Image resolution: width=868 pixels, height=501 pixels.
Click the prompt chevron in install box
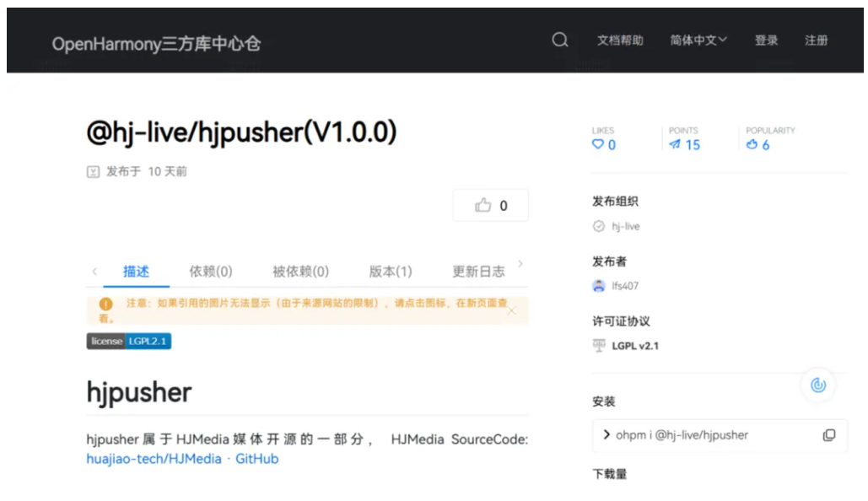607,434
